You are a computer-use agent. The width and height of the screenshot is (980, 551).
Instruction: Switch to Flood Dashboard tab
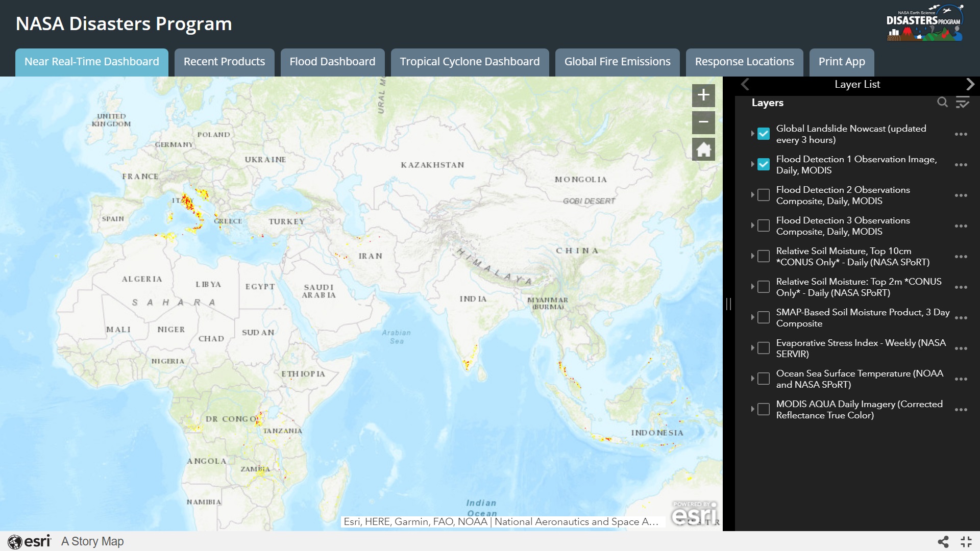pos(332,62)
